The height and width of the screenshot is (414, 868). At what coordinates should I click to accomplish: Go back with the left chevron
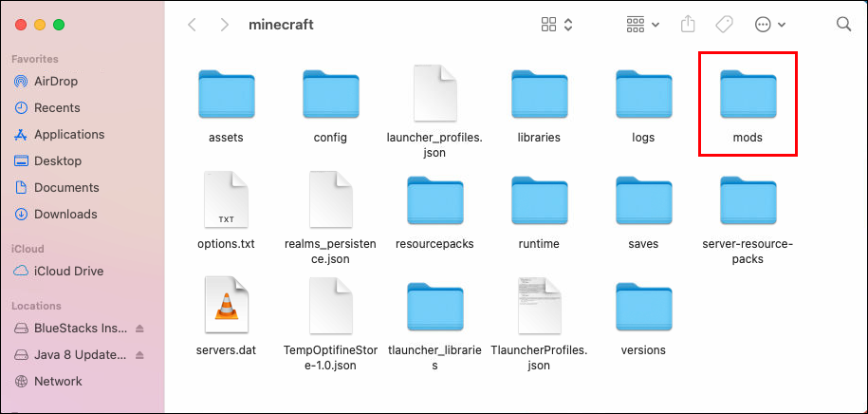[192, 25]
